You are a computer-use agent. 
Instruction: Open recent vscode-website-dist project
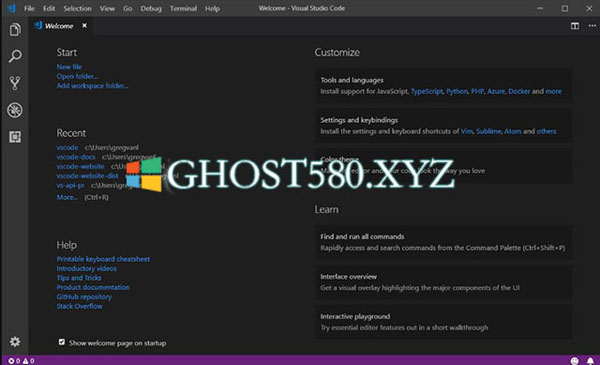click(88, 176)
